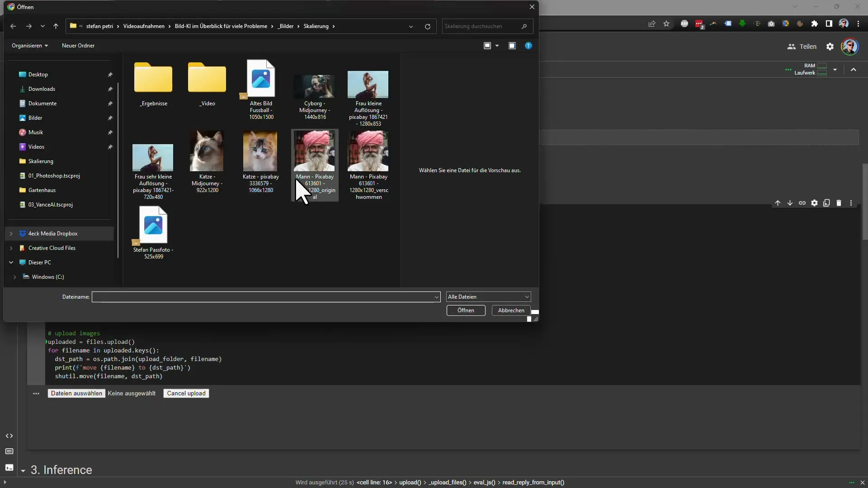Click the help icon in file dialog
The width and height of the screenshot is (868, 488).
[528, 45]
